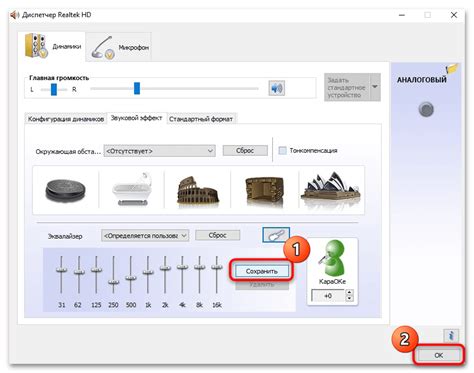Screen dimensions: 474x373
Task: Open the guitar equalizer graphic view icon
Action: [x=276, y=235]
